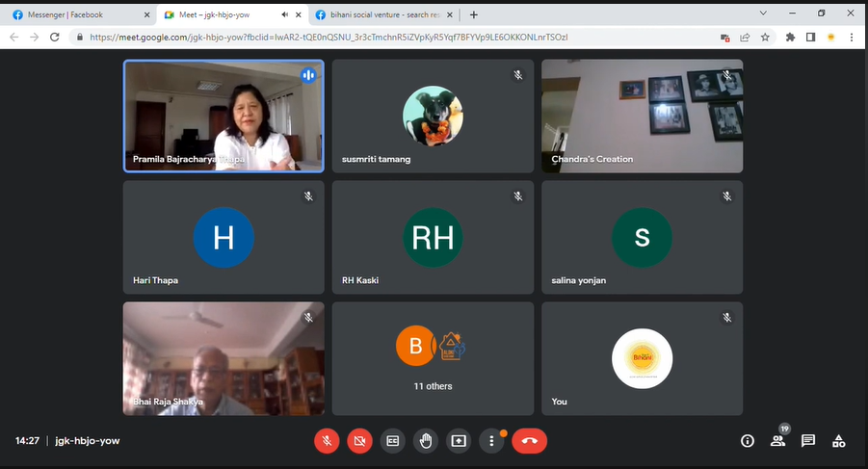Screen dimensions: 868x469
Task: Open the Chrome extensions puzzle icon
Action: coord(791,38)
